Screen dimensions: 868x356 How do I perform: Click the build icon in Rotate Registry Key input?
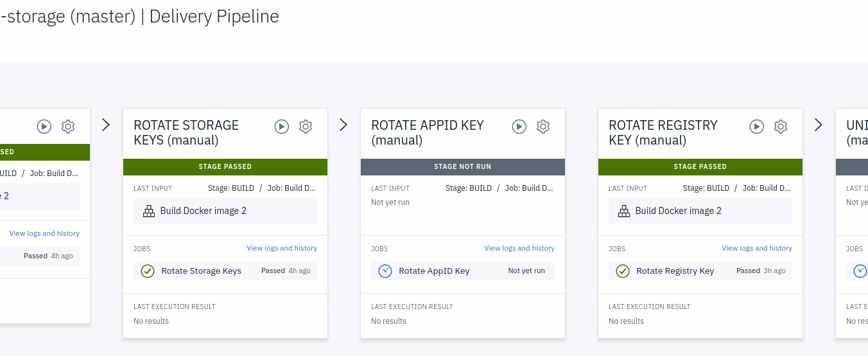[x=624, y=211]
